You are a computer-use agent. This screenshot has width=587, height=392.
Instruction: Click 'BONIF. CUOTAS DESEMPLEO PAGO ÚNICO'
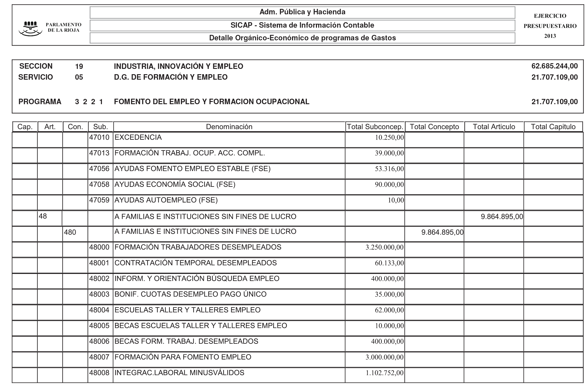coord(190,294)
